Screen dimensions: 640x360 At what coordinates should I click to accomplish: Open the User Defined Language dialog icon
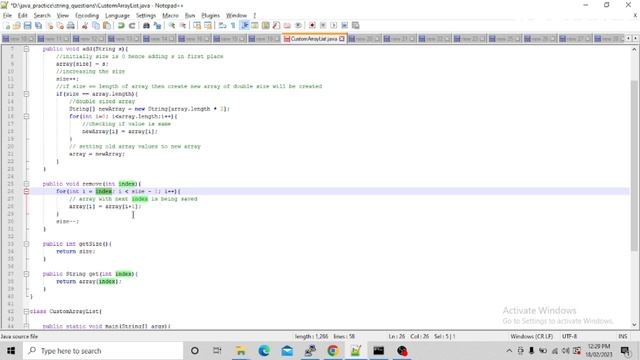click(x=255, y=25)
